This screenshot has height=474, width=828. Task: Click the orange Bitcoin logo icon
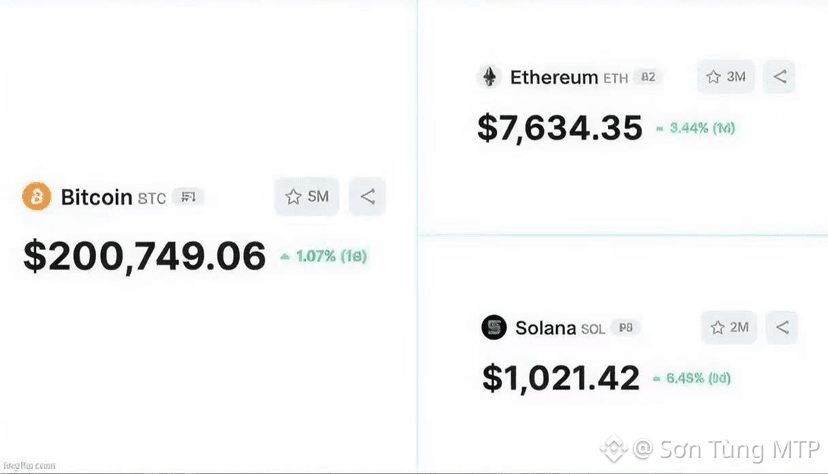click(36, 196)
